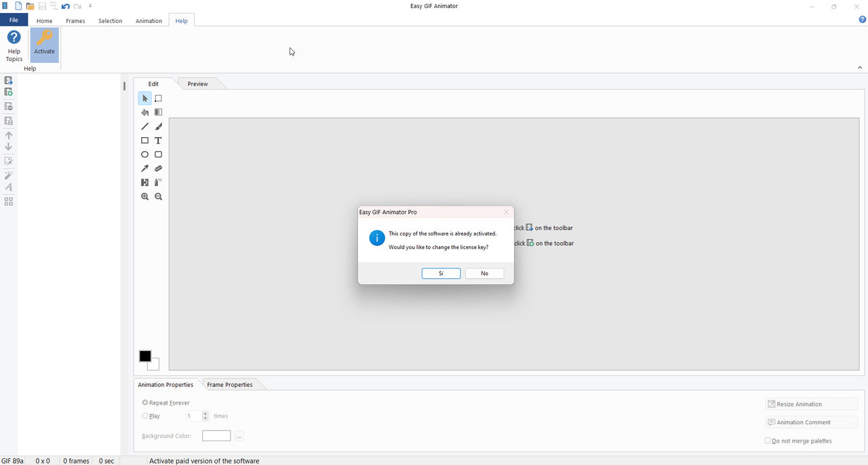Click the zoom out magnifier tool
The image size is (868, 465).
(158, 197)
